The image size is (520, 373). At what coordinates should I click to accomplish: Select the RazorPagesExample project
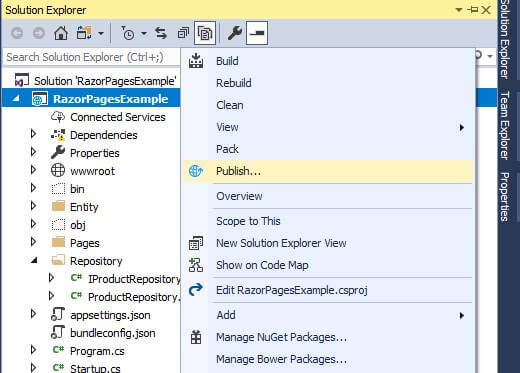(x=110, y=99)
